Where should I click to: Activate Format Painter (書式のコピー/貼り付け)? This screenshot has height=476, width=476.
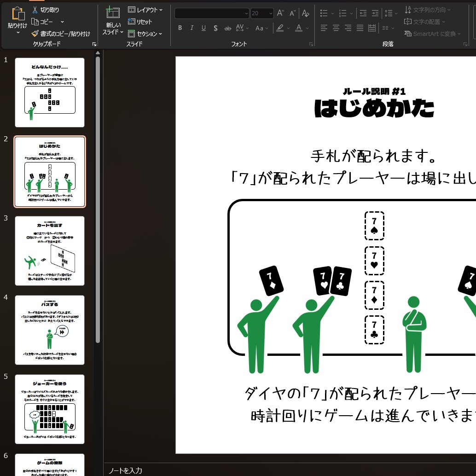point(61,34)
